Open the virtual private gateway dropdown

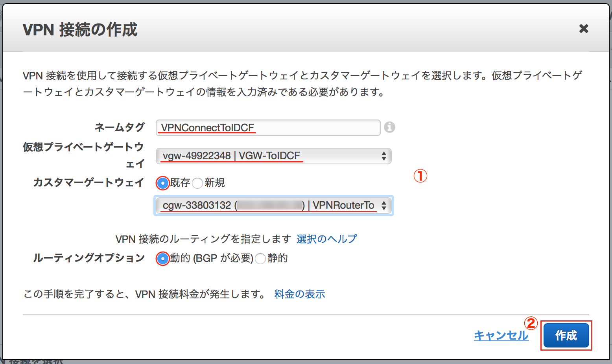273,156
